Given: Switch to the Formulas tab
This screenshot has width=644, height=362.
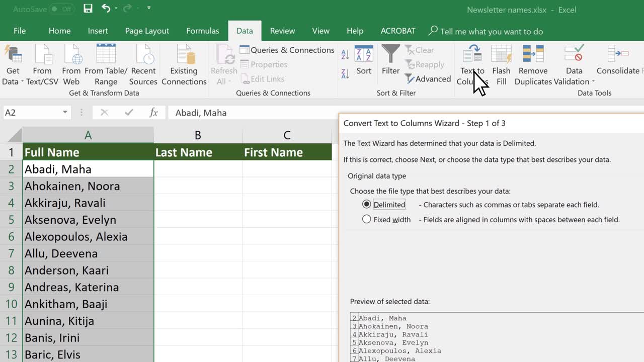Looking at the screenshot, I should click(202, 31).
